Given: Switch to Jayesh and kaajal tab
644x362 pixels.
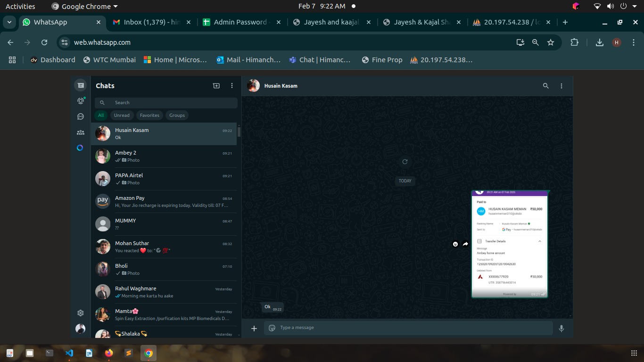Looking at the screenshot, I should point(332,22).
